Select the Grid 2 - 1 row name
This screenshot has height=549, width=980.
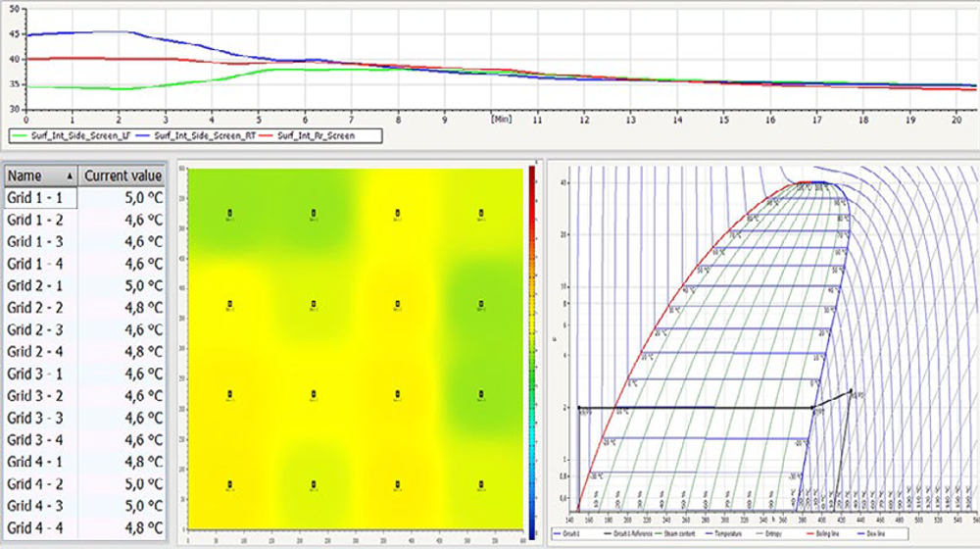(x=35, y=285)
